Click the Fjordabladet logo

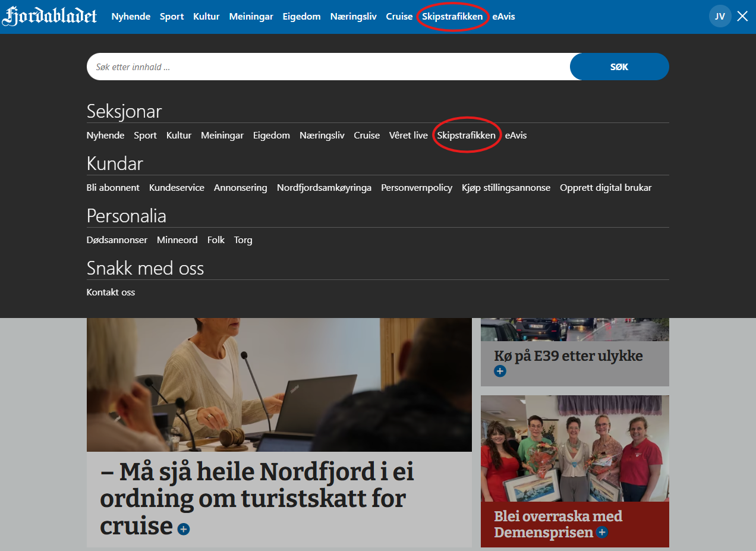pyautogui.click(x=49, y=17)
